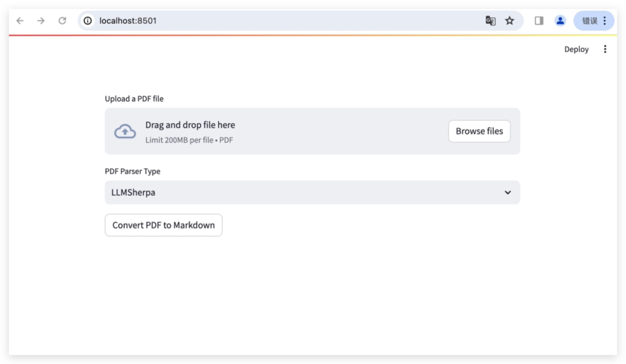
Task: Click the Drag and drop file area
Action: [312, 131]
